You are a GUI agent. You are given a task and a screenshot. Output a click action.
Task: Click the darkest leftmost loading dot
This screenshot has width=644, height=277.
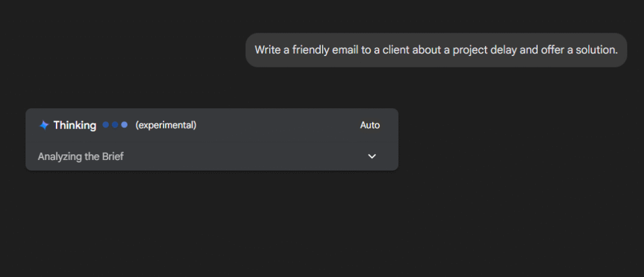tap(106, 125)
